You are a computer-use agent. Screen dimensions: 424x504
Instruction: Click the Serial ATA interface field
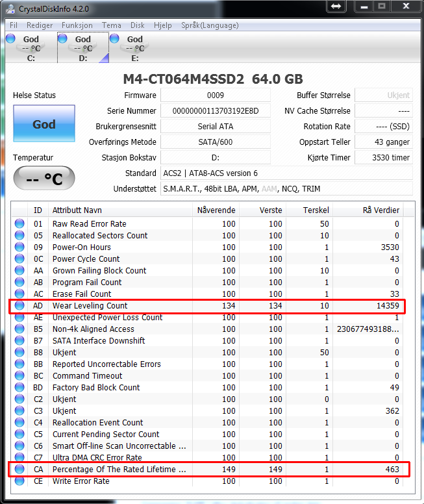[x=216, y=126]
